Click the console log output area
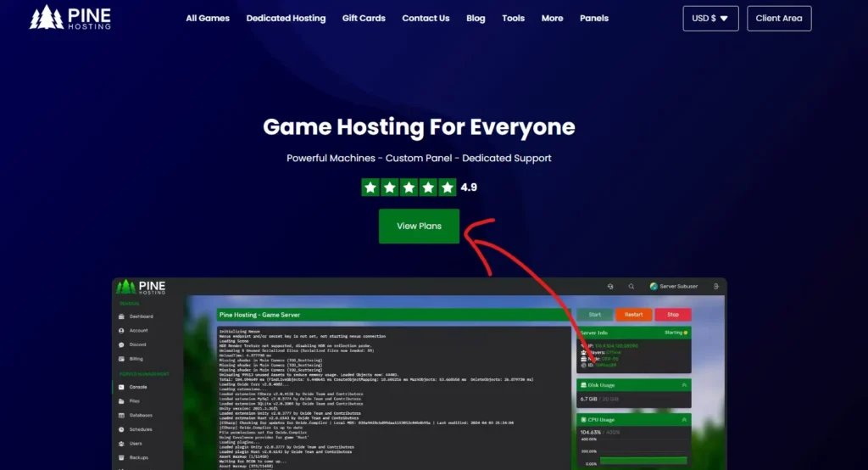The width and height of the screenshot is (868, 470). point(393,398)
